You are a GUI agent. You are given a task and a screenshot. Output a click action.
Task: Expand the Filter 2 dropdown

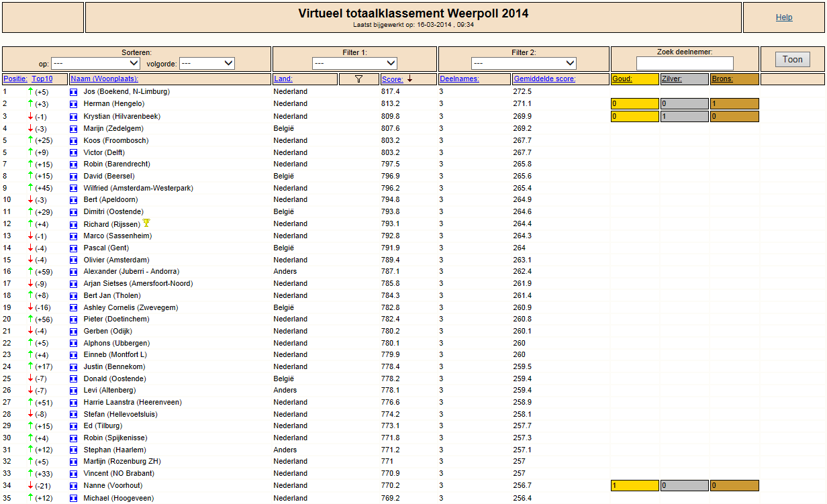[x=524, y=63]
